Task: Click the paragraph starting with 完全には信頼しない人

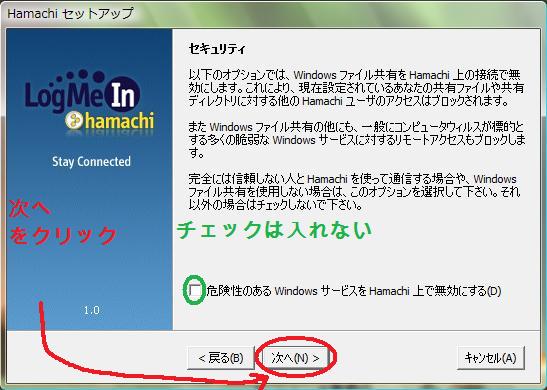Action: coord(354,192)
